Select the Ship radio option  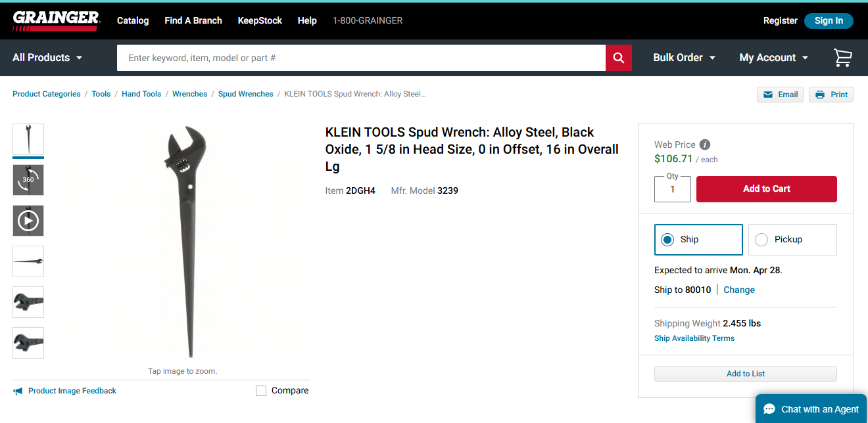667,240
